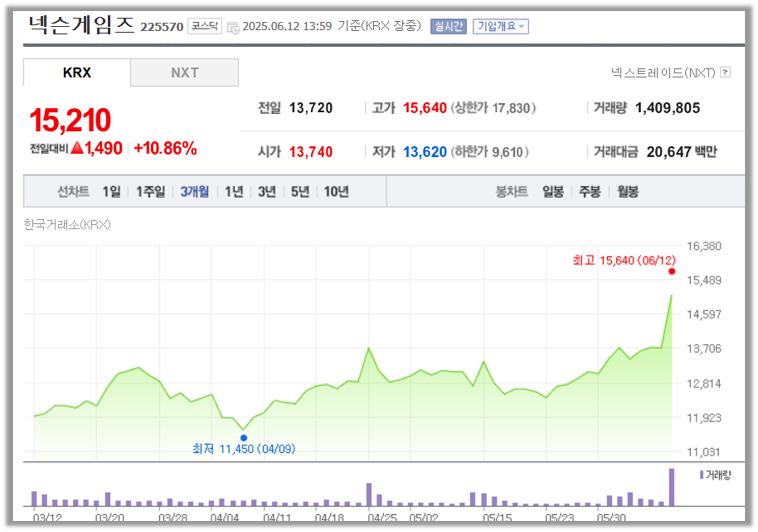Screen dimensions: 758x532
Task: Click the 상한가 17,830 text
Action: (x=493, y=108)
